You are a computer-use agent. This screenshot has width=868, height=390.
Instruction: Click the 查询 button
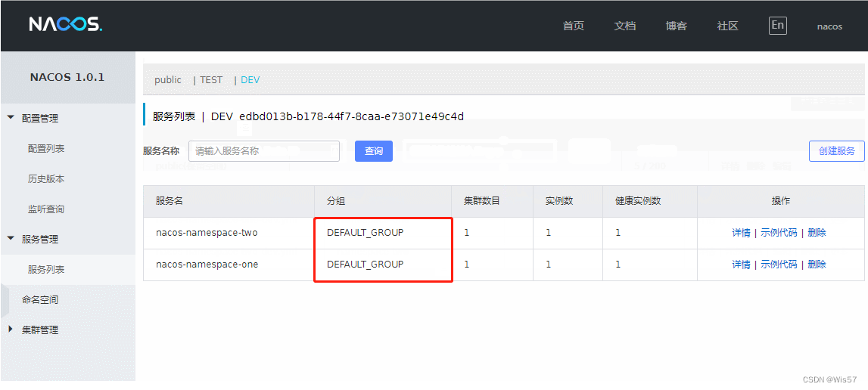[x=374, y=151]
